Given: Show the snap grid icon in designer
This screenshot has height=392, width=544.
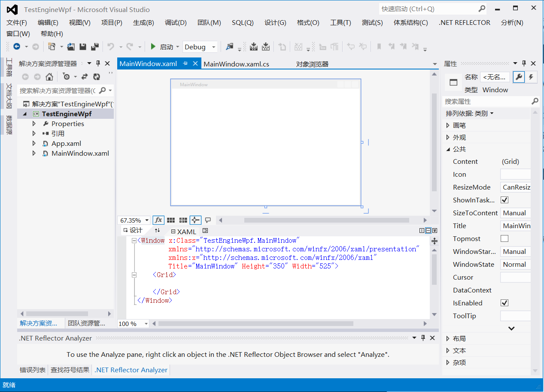Looking at the screenshot, I should [x=171, y=220].
